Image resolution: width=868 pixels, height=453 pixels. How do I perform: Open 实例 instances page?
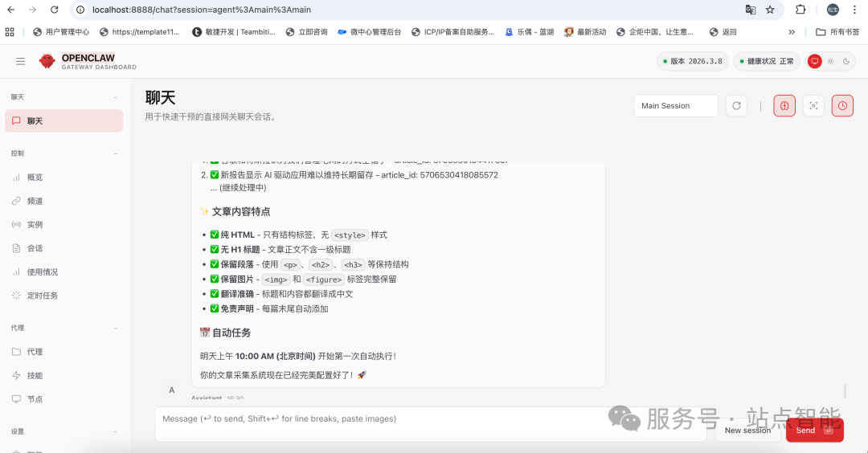pyautogui.click(x=64, y=225)
